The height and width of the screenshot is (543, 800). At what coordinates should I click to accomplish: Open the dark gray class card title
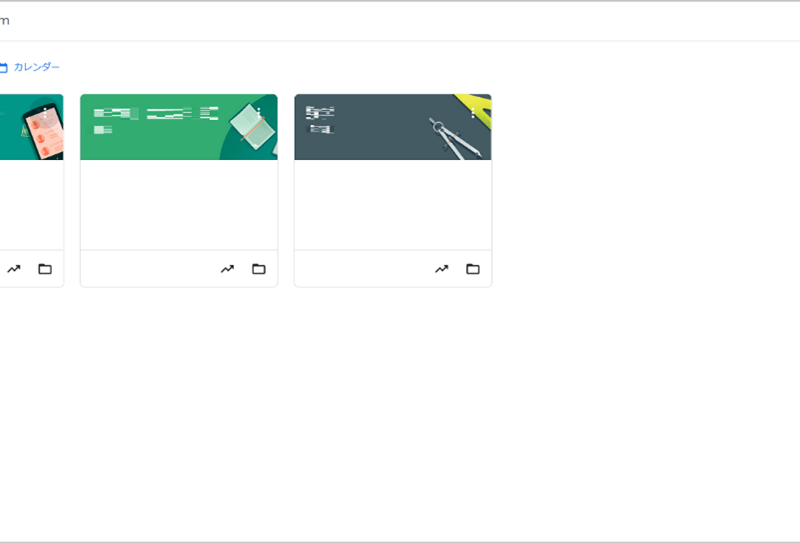point(320,112)
